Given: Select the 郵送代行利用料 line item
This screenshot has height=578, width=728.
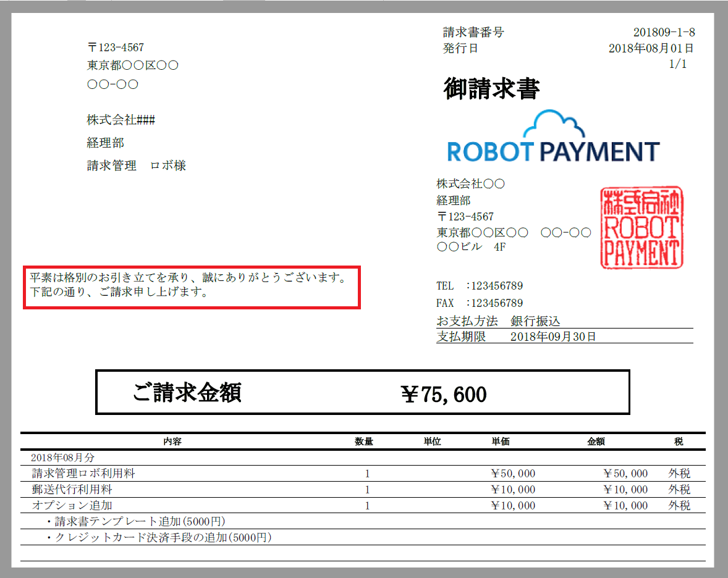Looking at the screenshot, I should tap(72, 490).
